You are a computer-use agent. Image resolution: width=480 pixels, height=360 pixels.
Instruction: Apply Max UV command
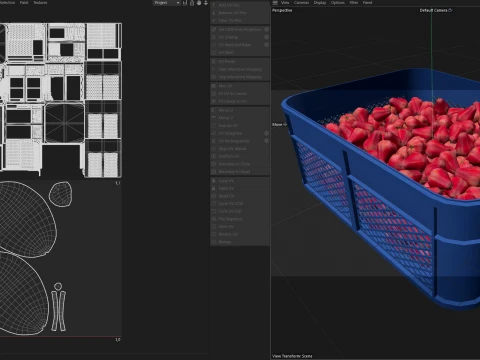pyautogui.click(x=240, y=86)
